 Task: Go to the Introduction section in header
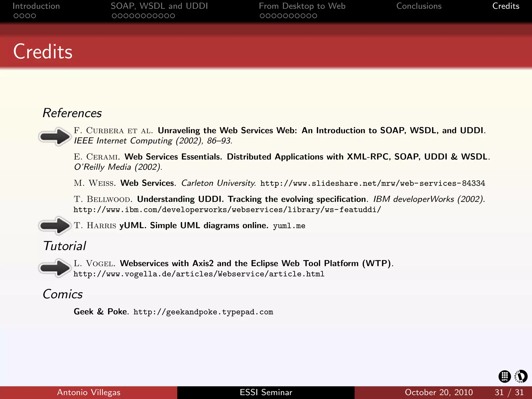pyautogui.click(x=36, y=6)
